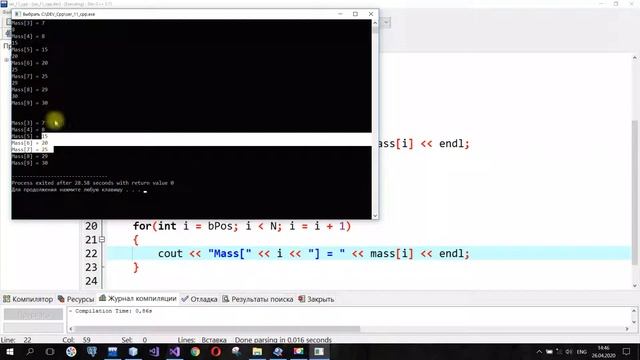Open Task View on the taskbar

pos(50,351)
